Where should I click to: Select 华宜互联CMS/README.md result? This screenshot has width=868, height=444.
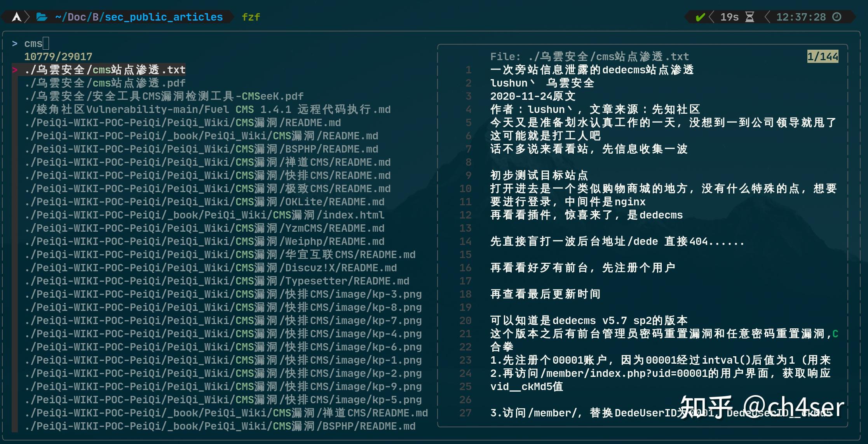[220, 255]
